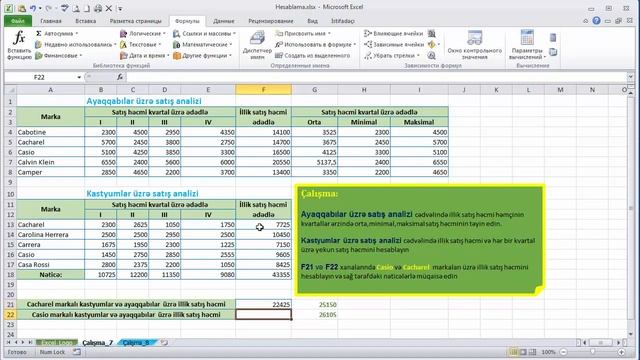Click Create from Selection (Создать из выделенного)
Screen dimensions: 640x360
coord(313,56)
